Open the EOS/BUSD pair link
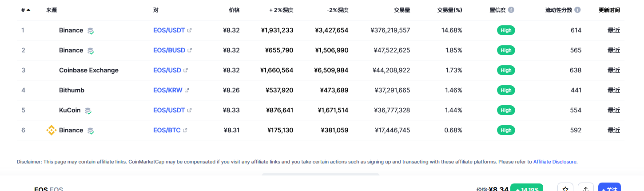Viewport: 644px width, 191px height. coord(169,50)
